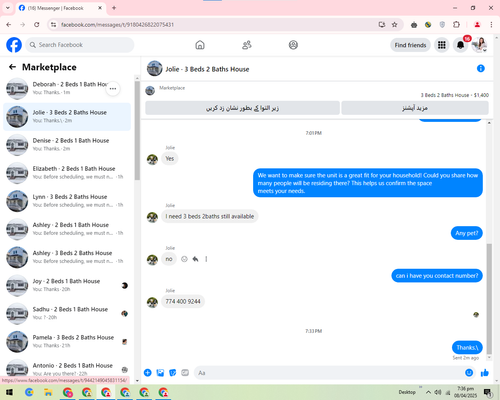Select Jolie - 3 Beds 2 Baths House chat

click(67, 116)
